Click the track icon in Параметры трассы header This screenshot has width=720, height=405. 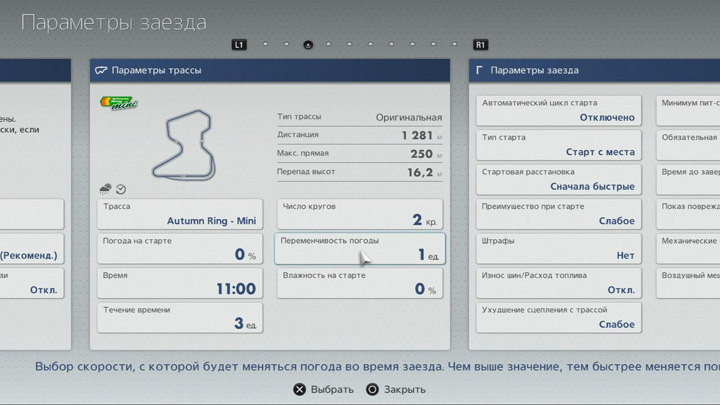tap(101, 71)
